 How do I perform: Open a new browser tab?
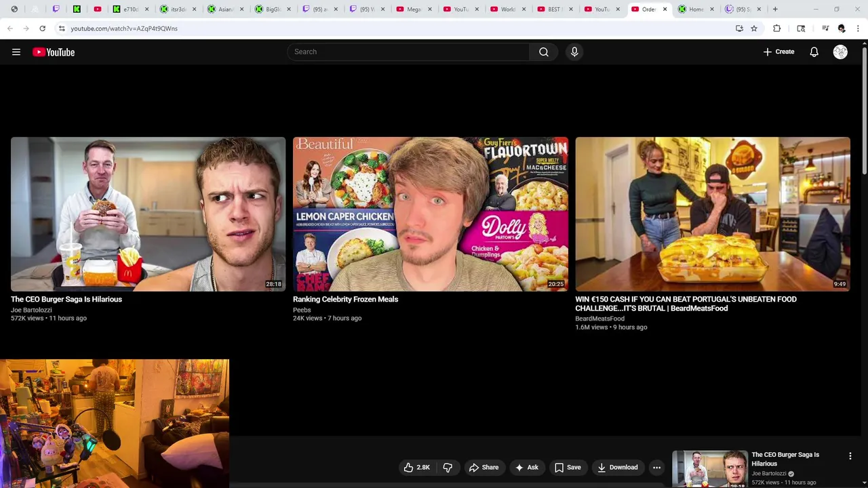pos(775,9)
